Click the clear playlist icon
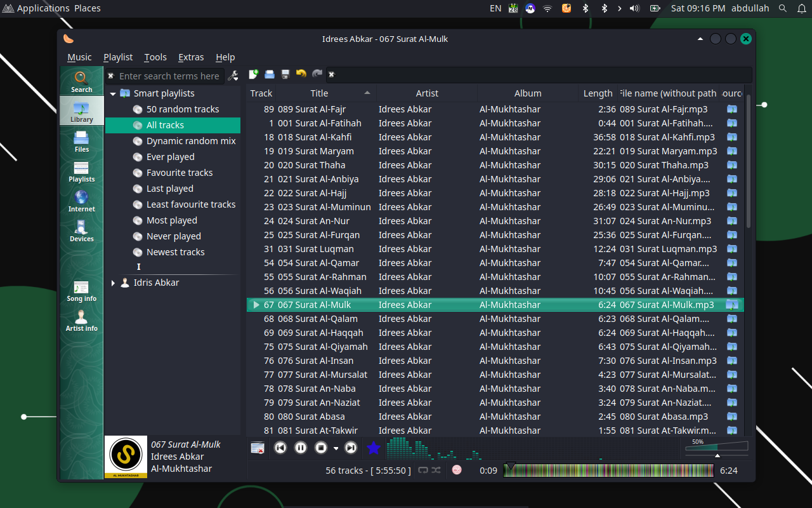Image resolution: width=812 pixels, height=508 pixels. point(258,448)
